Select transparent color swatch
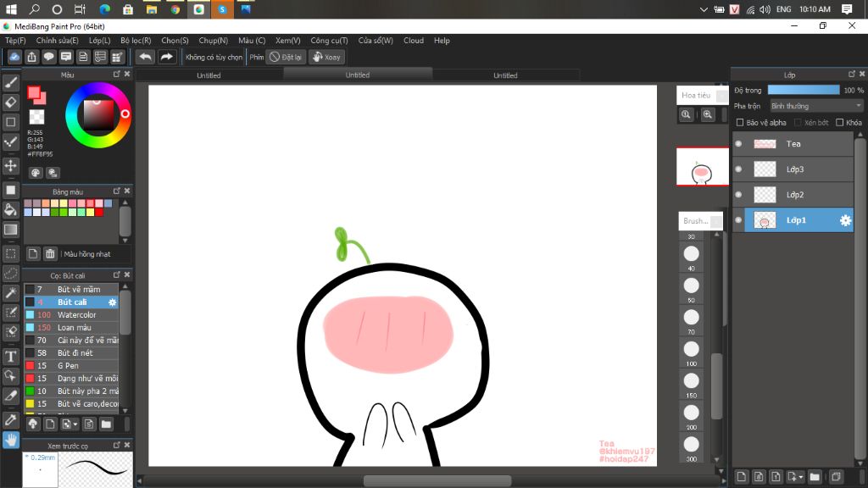868x488 pixels. pyautogui.click(x=36, y=117)
